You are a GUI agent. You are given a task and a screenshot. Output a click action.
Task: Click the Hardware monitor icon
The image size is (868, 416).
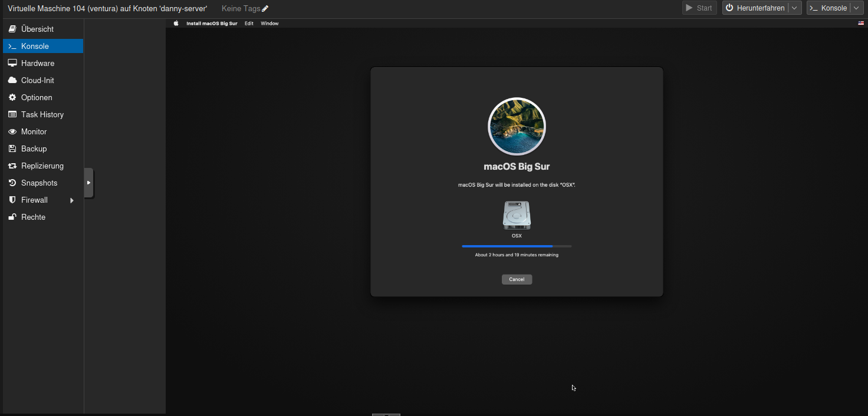tap(12, 63)
